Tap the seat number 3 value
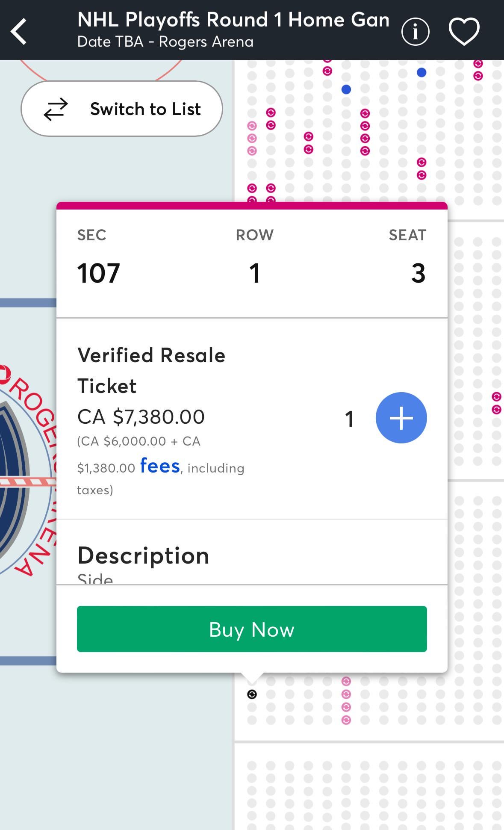This screenshot has height=830, width=504. coord(418,273)
